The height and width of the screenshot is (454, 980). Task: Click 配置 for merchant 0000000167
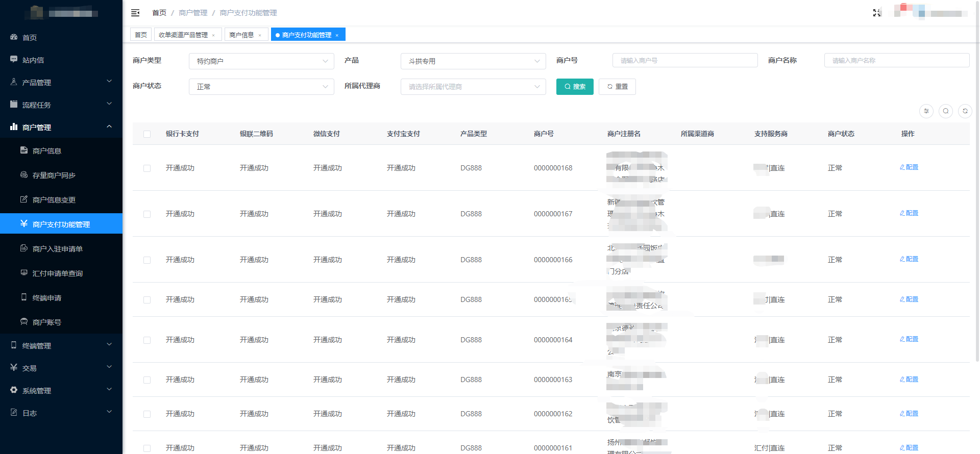tap(909, 213)
